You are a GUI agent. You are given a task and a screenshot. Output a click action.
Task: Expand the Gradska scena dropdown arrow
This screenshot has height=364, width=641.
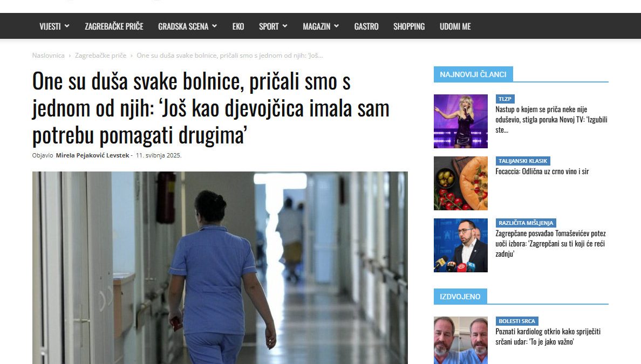[x=214, y=26]
